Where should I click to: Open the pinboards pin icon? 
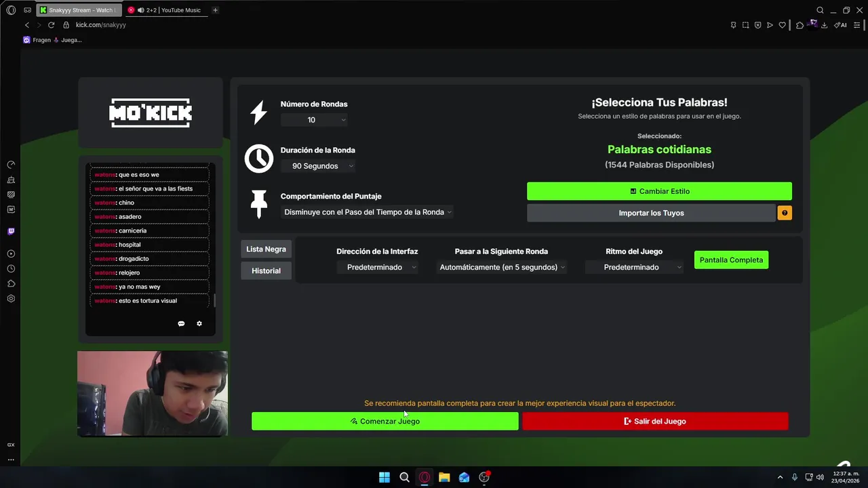(x=733, y=25)
